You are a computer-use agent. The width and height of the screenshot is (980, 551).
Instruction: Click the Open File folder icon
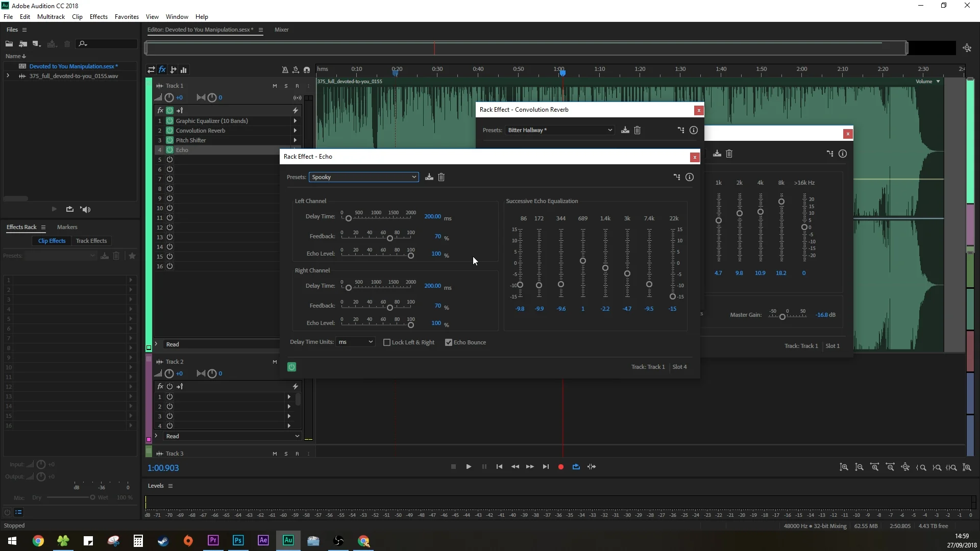pos(9,44)
